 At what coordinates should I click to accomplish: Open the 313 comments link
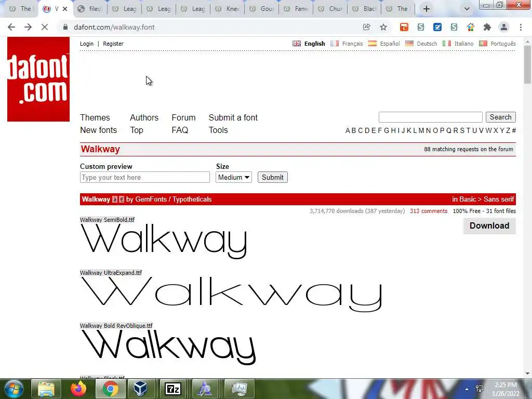(429, 211)
